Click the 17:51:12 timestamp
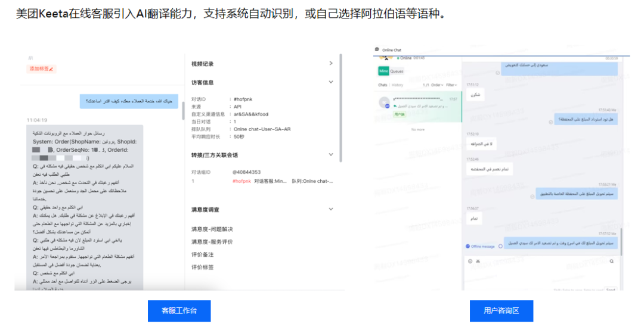644x330 pixels. [472, 85]
